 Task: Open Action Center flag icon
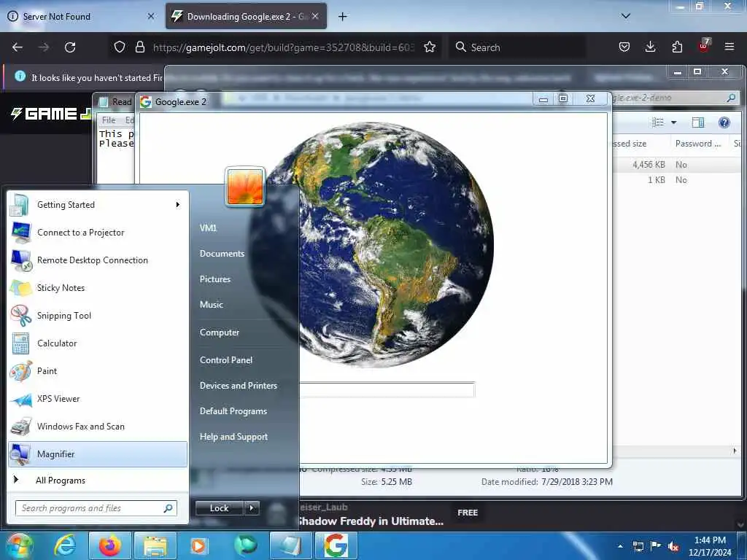point(656,545)
